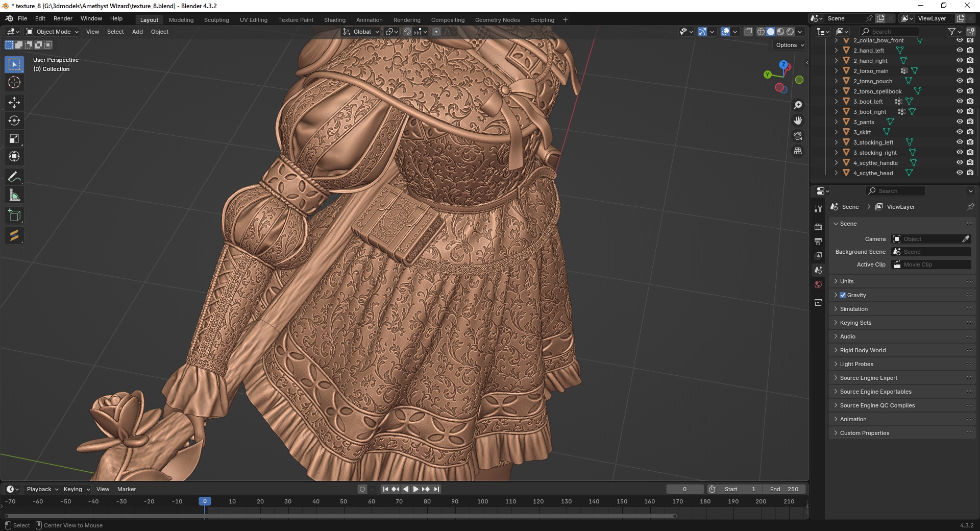This screenshot has height=531, width=980.
Task: Open the World properties tab
Action: point(818,284)
